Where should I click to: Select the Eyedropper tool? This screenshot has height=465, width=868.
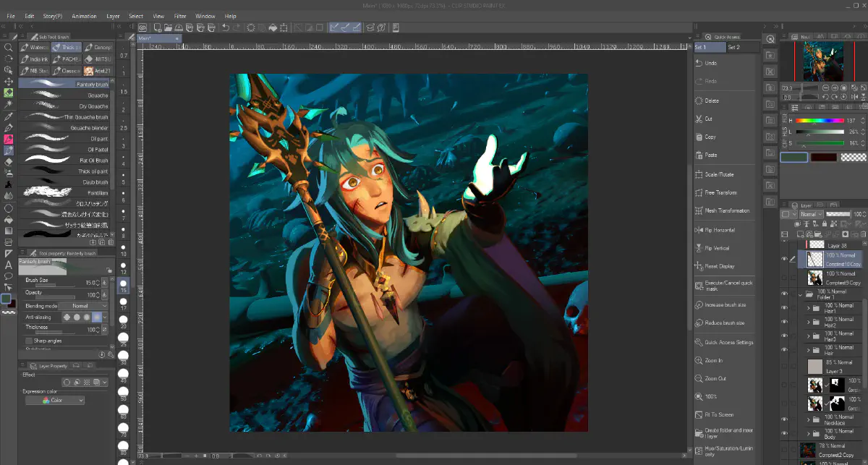(8, 116)
